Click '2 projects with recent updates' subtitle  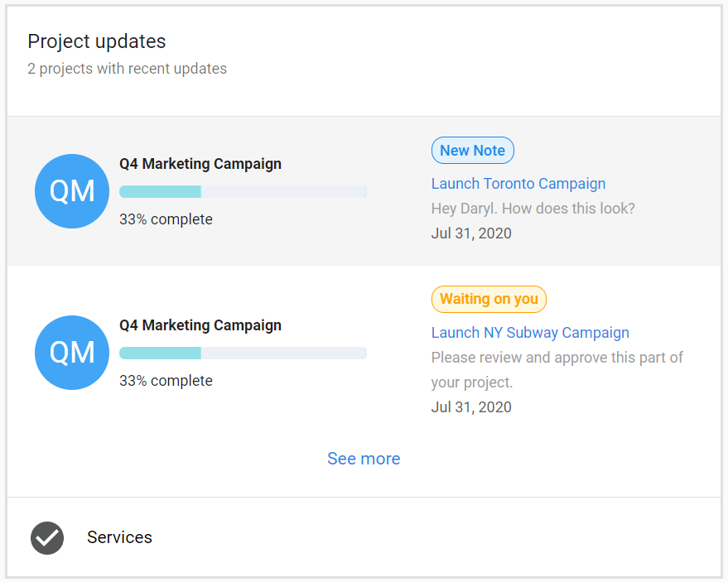127,69
